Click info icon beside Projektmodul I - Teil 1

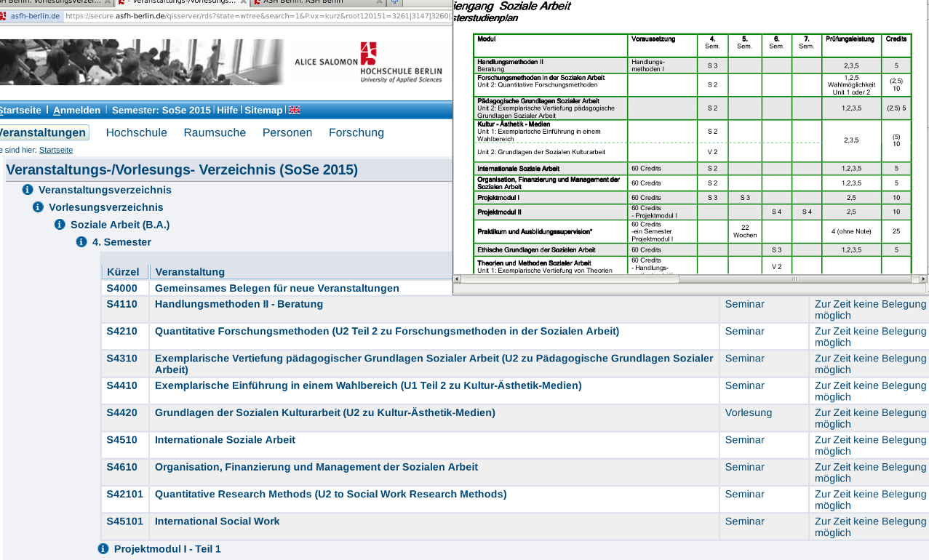[x=103, y=549]
